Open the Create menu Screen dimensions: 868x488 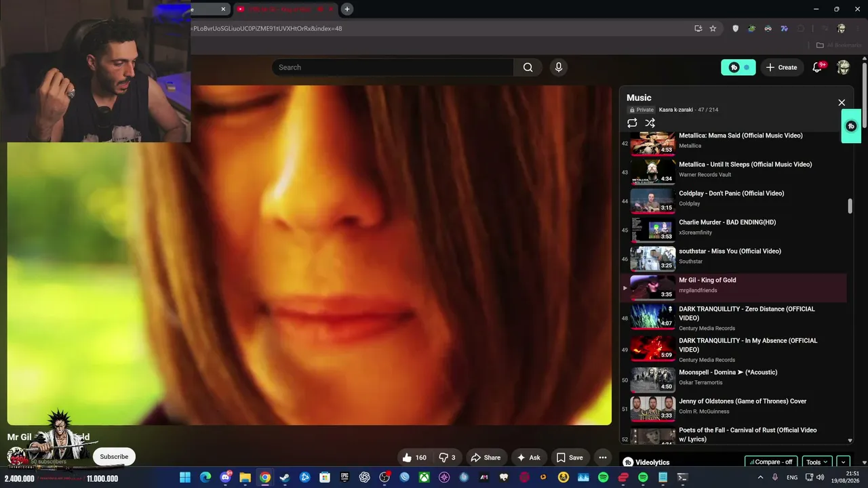(x=782, y=67)
